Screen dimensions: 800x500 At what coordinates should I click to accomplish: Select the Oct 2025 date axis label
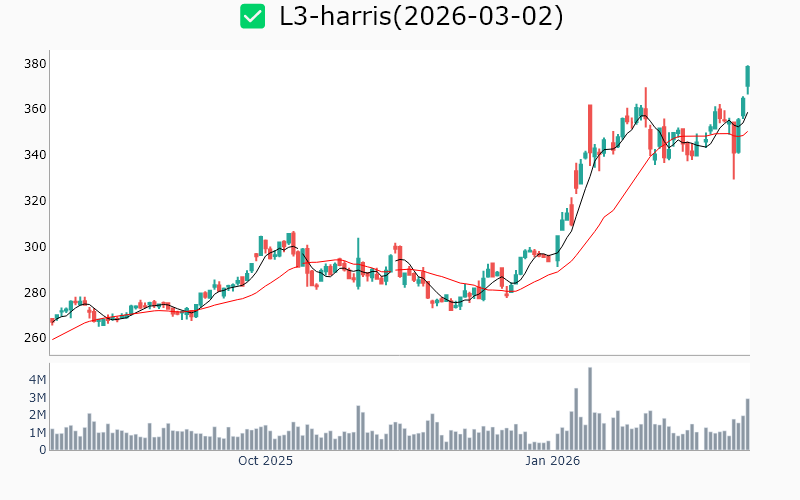(265, 461)
